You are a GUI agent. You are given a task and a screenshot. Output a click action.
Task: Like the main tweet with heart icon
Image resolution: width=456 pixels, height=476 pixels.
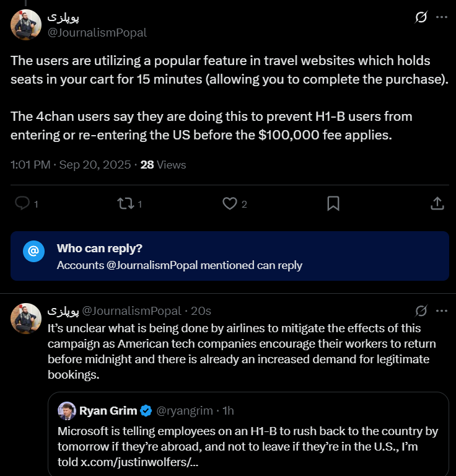[x=230, y=203]
